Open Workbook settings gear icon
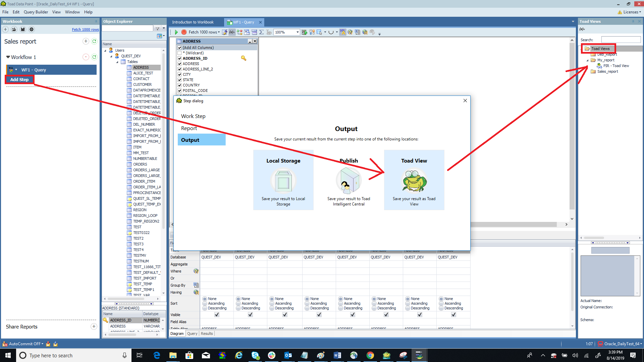This screenshot has width=644, height=362. point(32,29)
